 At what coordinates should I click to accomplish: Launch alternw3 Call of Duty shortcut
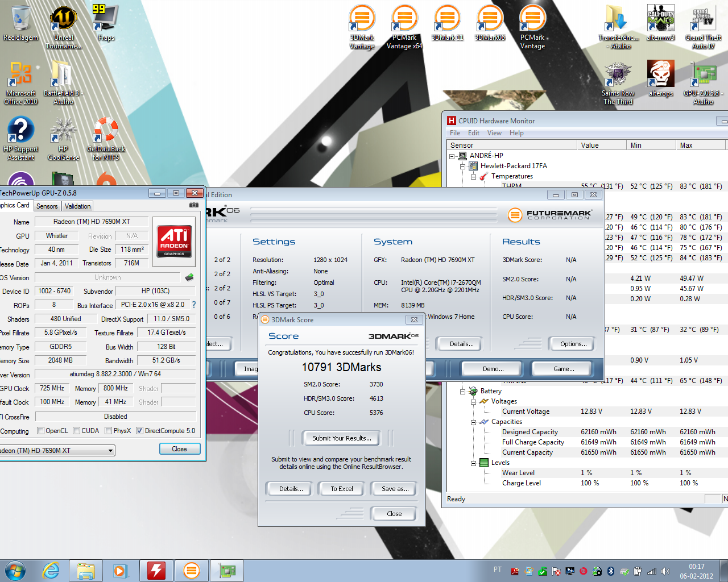(x=661, y=24)
